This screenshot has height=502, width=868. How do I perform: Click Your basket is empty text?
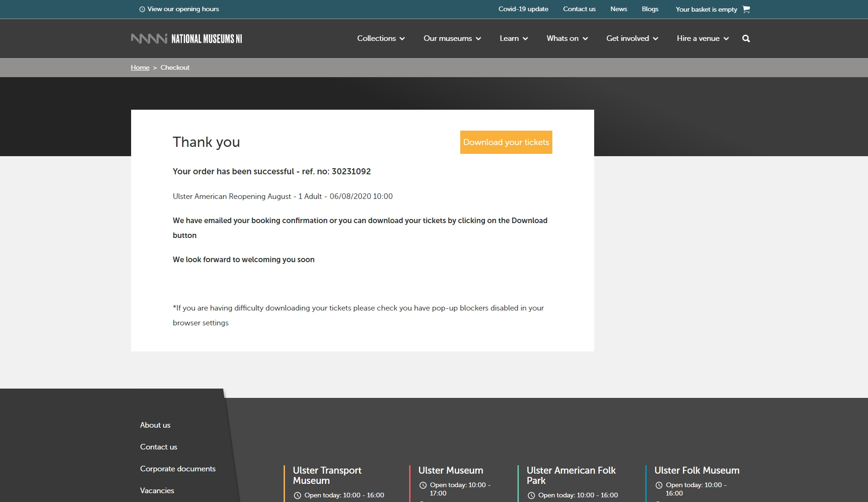[706, 9]
